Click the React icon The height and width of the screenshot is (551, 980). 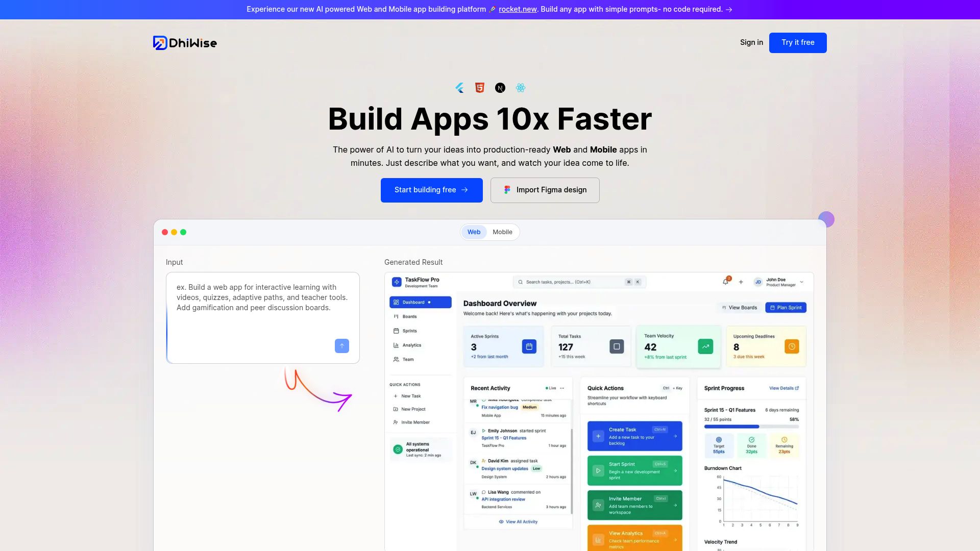coord(520,88)
